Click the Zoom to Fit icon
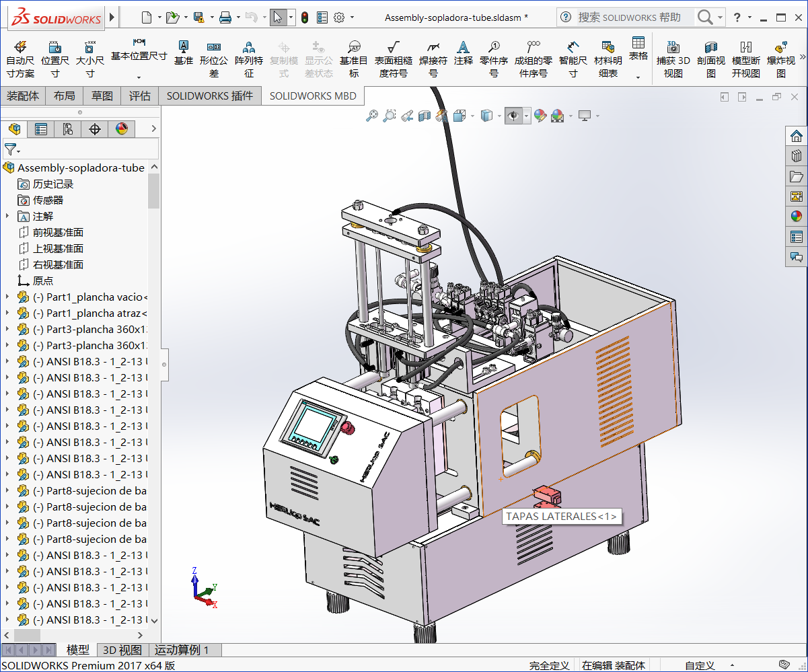This screenshot has width=808, height=672. pyautogui.click(x=371, y=116)
